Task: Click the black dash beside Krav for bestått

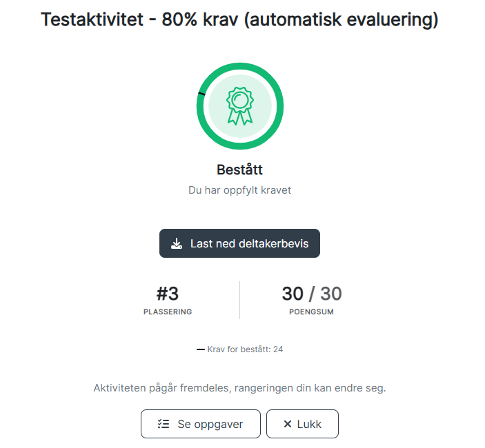Action: click(201, 349)
